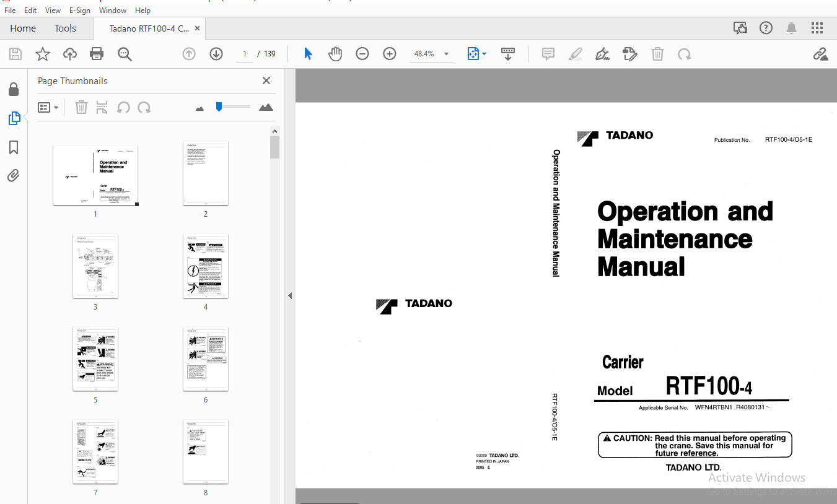The width and height of the screenshot is (837, 504).
Task: Open the Edit menu
Action: tap(30, 11)
